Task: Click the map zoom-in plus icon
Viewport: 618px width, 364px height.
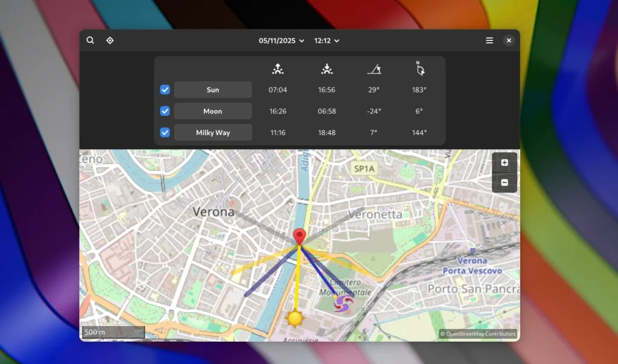Action: click(504, 162)
